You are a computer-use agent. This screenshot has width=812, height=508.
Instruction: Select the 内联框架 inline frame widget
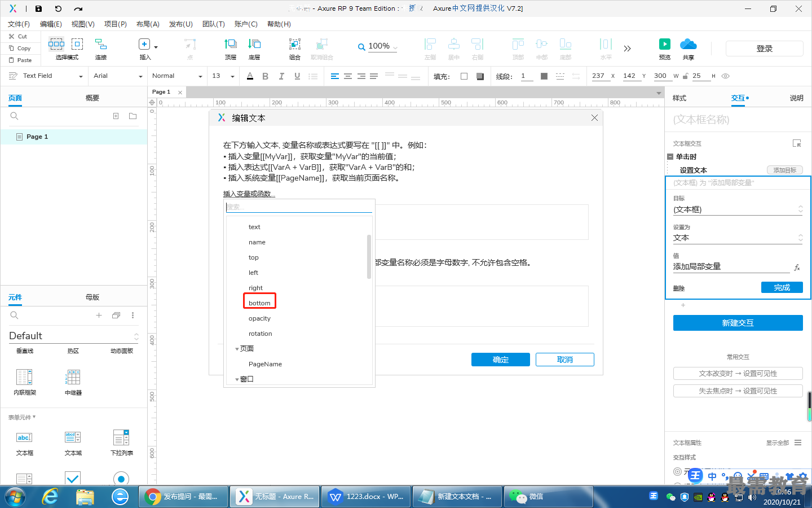[25, 382]
